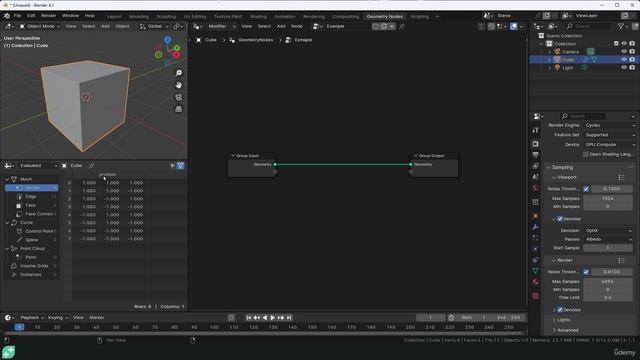Open the Feature Set Supported dropdown
640x360 pixels.
pyautogui.click(x=610, y=135)
